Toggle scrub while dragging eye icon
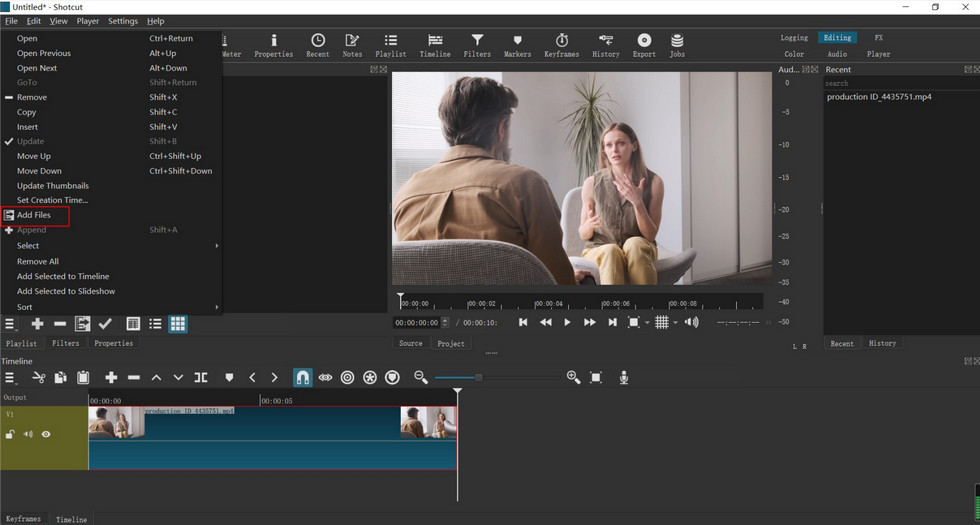The image size is (980, 525). [325, 378]
